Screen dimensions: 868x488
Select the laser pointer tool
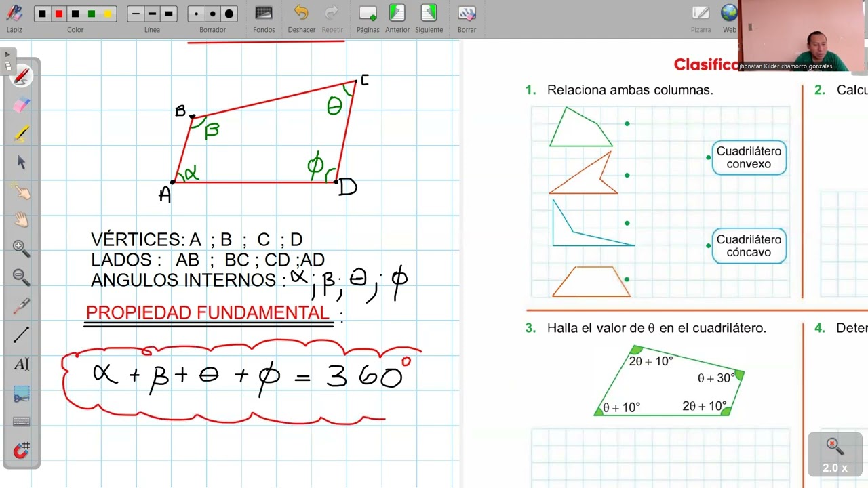coord(22,306)
